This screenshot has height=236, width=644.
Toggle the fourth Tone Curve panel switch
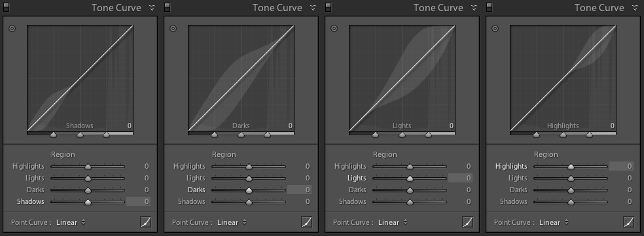pyautogui.click(x=489, y=7)
